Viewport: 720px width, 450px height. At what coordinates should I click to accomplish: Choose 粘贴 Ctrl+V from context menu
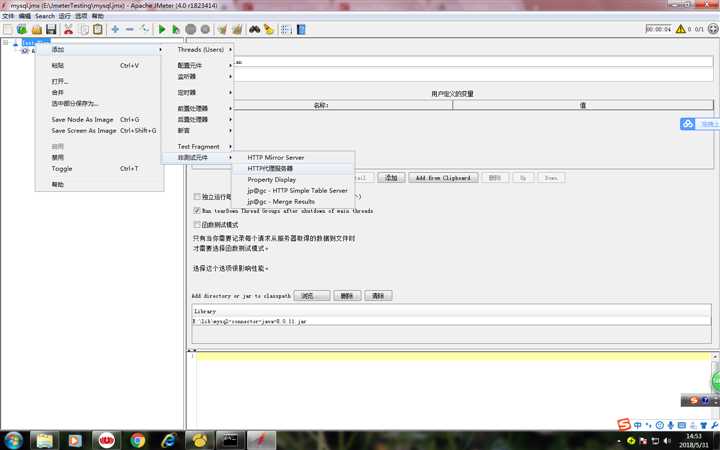pos(99,66)
